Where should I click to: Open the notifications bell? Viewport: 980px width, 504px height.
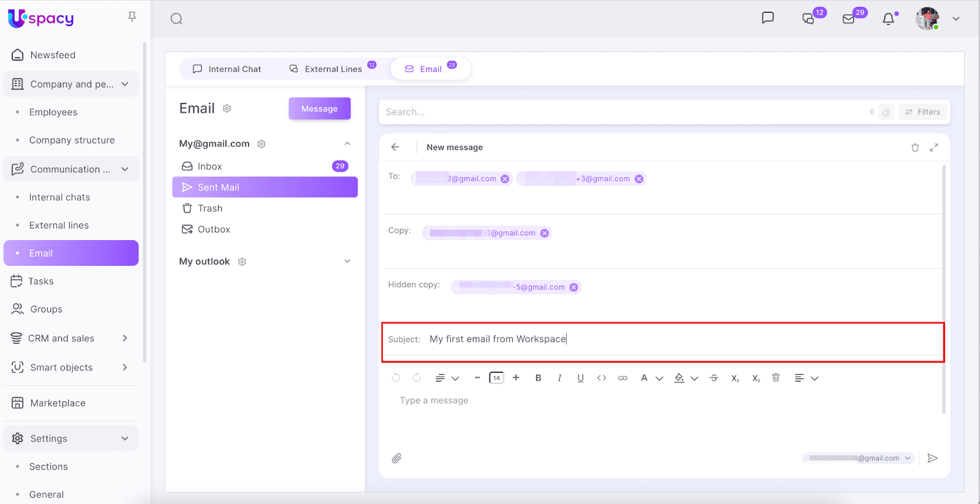(888, 19)
